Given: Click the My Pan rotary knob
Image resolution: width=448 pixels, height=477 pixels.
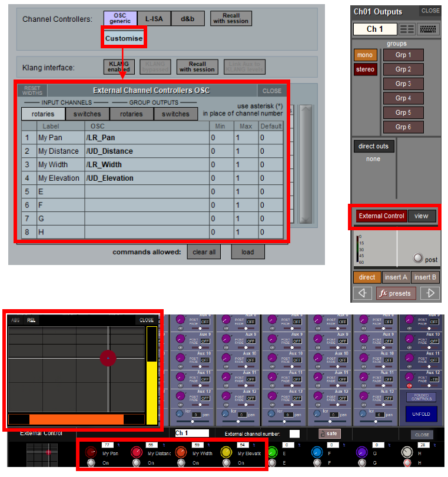Looking at the screenshot, I should pyautogui.click(x=91, y=452).
